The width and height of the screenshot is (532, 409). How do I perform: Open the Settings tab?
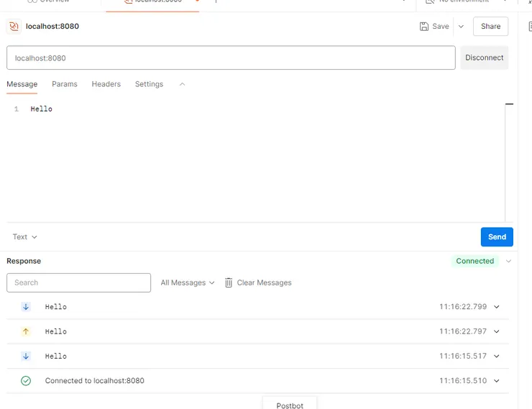pyautogui.click(x=149, y=84)
